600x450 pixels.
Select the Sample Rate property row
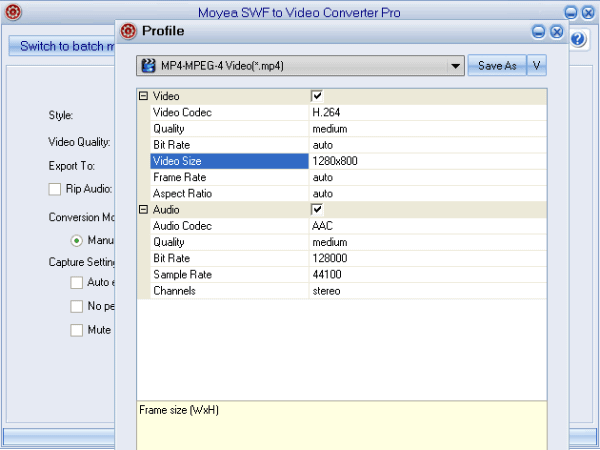(348, 275)
